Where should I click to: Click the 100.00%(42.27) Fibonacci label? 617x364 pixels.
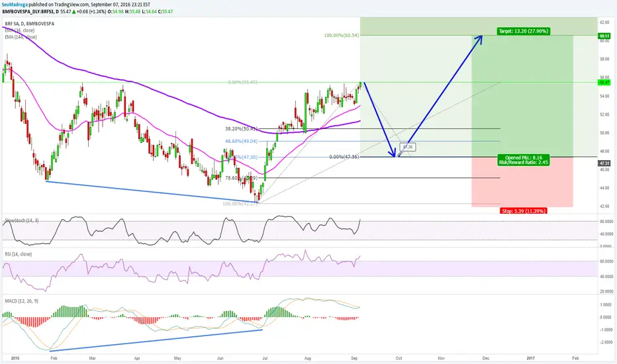pos(240,204)
